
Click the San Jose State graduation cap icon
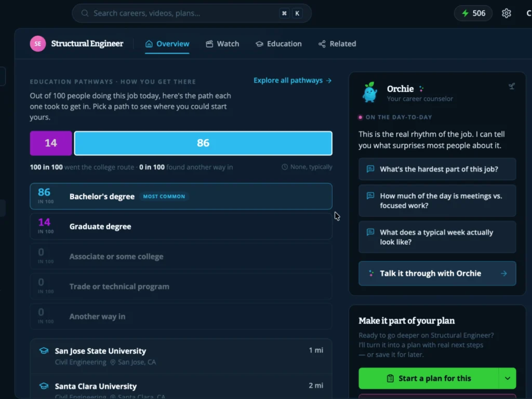(x=44, y=351)
